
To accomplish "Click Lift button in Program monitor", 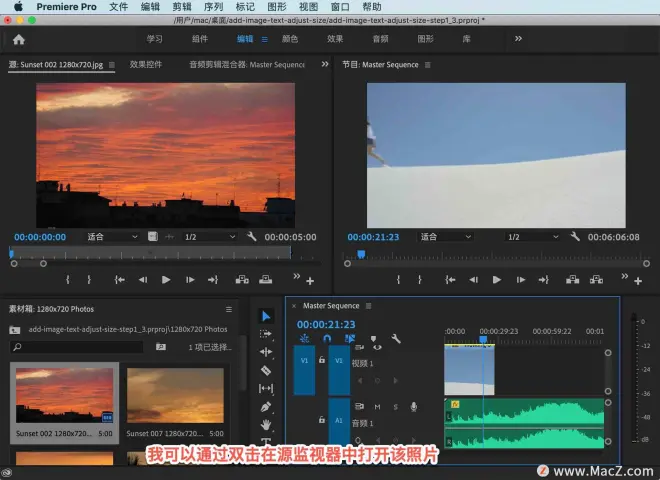I will (x=572, y=280).
